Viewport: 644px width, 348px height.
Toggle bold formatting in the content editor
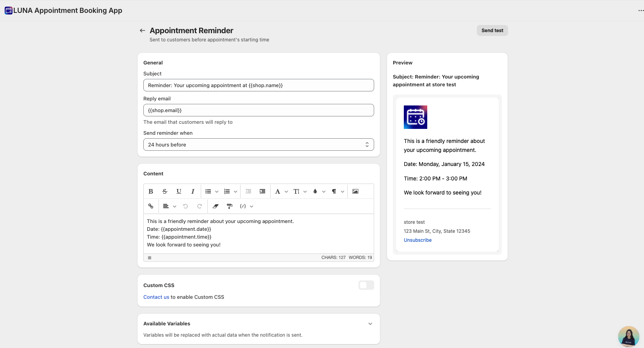pos(151,191)
